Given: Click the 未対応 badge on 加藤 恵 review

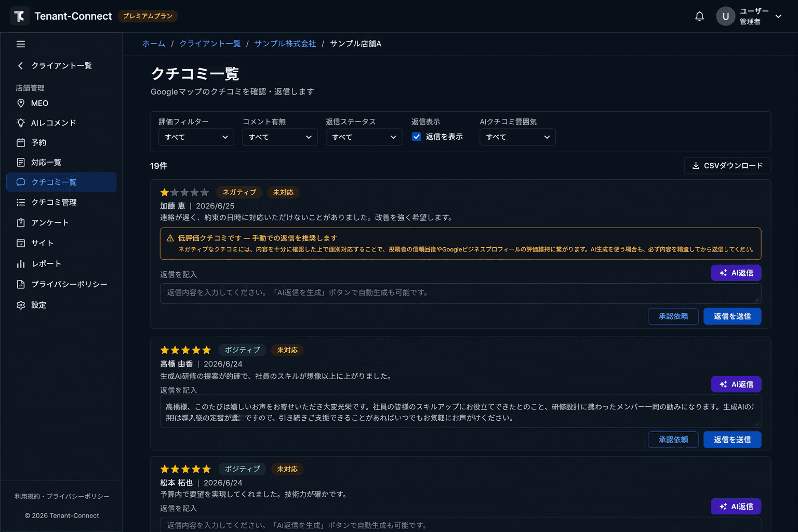Looking at the screenshot, I should pos(283,192).
